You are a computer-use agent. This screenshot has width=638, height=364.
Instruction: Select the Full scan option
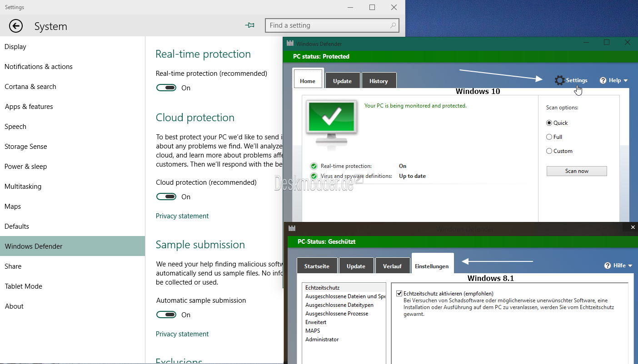(549, 137)
